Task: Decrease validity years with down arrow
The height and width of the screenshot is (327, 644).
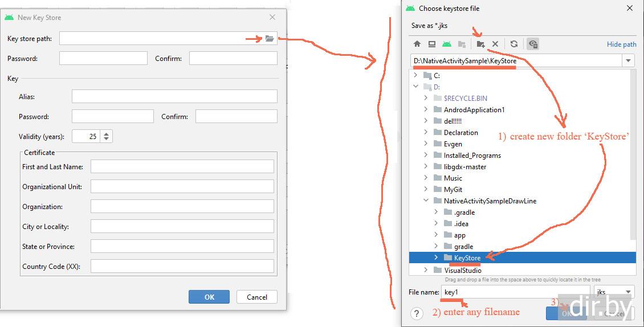Action: 107,139
